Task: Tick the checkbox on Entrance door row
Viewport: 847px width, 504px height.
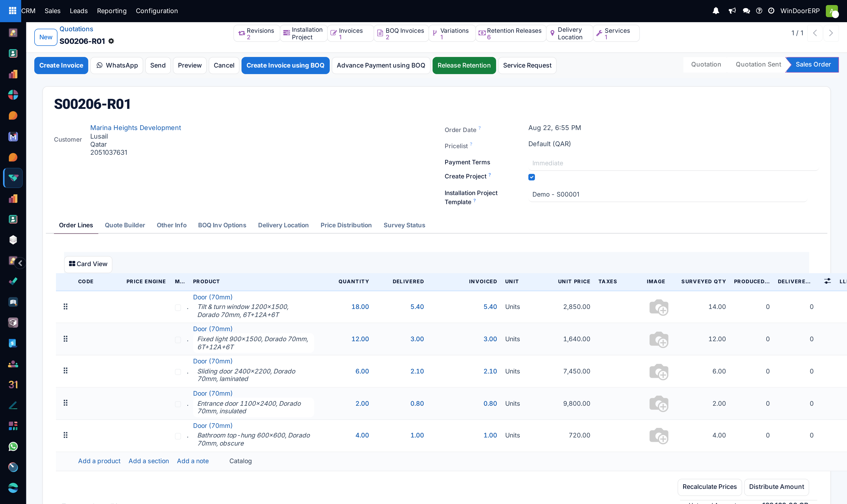Action: tap(178, 404)
